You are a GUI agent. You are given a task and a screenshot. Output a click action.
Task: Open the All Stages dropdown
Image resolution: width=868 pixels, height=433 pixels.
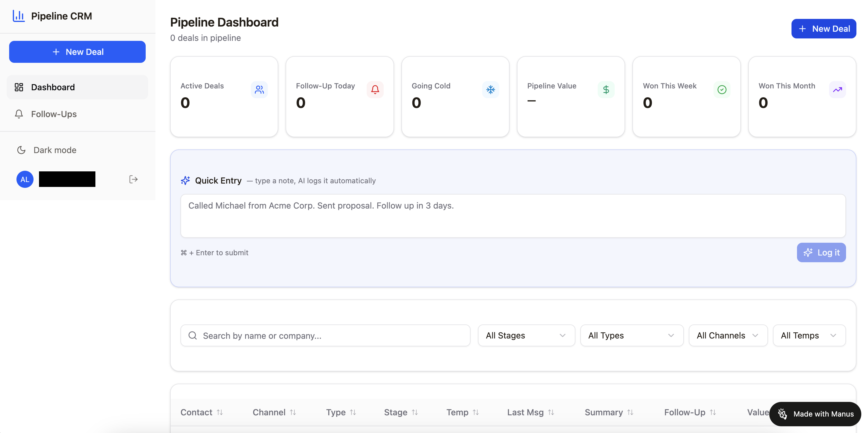click(x=526, y=335)
